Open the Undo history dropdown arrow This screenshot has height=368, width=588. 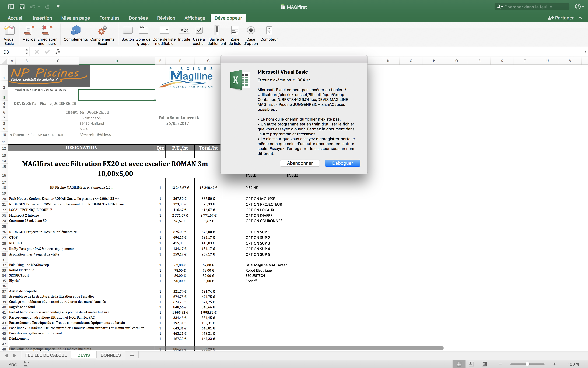pyautogui.click(x=39, y=7)
